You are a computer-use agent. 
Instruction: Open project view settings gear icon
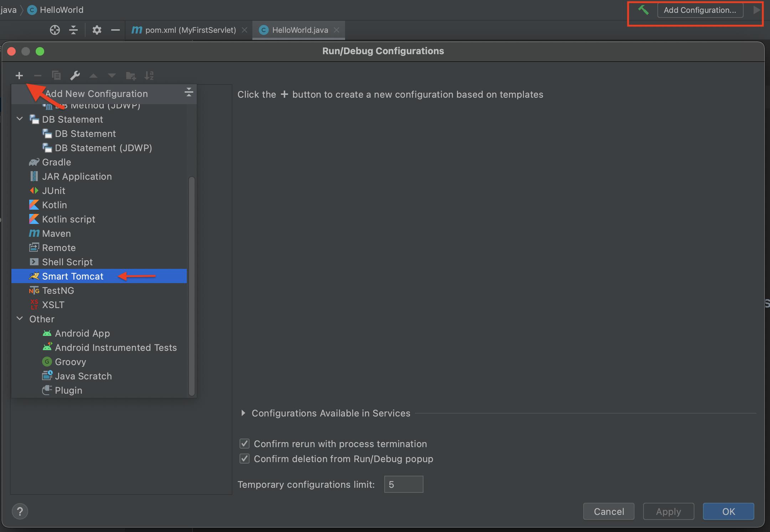tap(97, 30)
